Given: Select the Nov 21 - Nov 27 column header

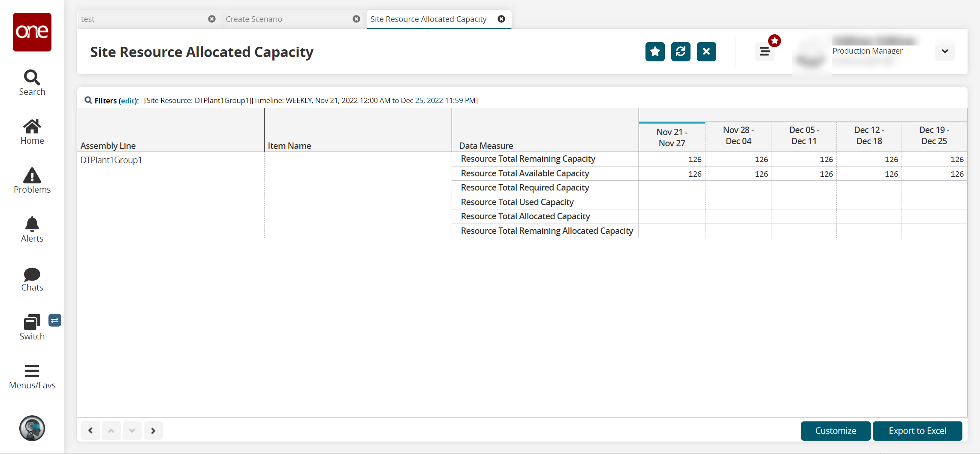Looking at the screenshot, I should tap(672, 137).
